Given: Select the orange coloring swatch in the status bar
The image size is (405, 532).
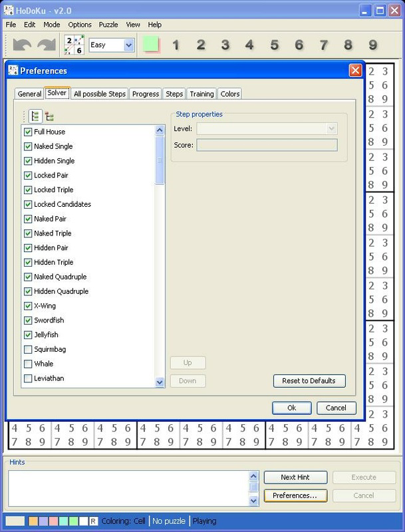Looking at the screenshot, I should click(33, 521).
